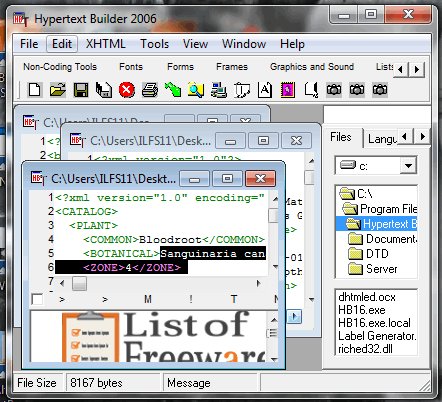Click toolbar tabs scroll-left arrow
The width and height of the screenshot is (442, 402).
pos(401,69)
